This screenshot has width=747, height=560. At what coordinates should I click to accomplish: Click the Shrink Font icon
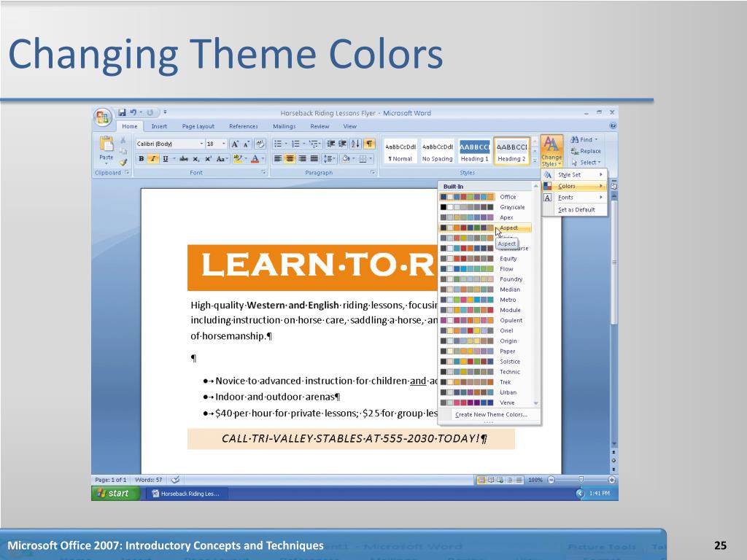pos(247,144)
